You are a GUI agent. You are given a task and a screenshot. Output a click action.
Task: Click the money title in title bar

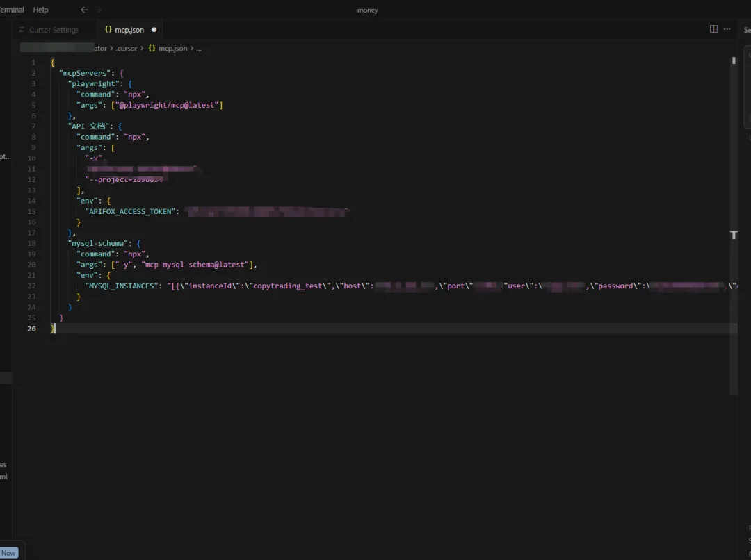tap(367, 10)
